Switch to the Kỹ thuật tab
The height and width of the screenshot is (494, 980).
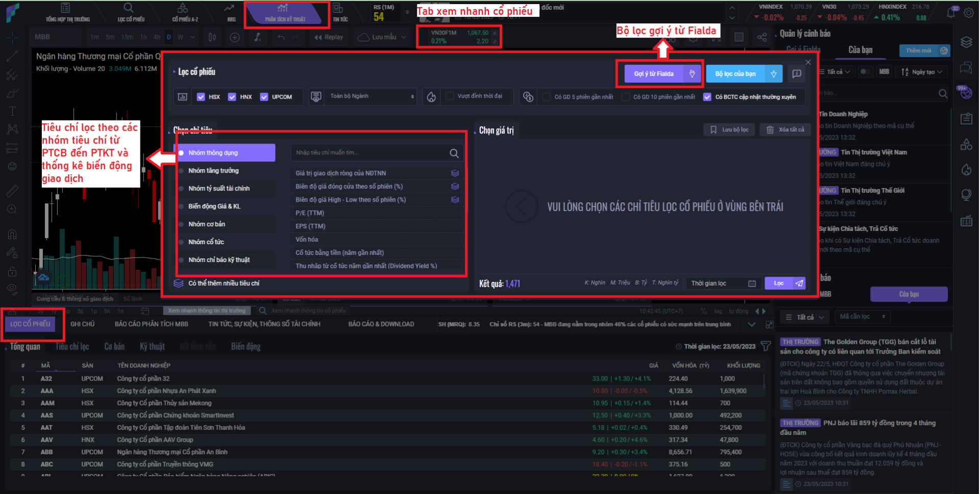152,346
